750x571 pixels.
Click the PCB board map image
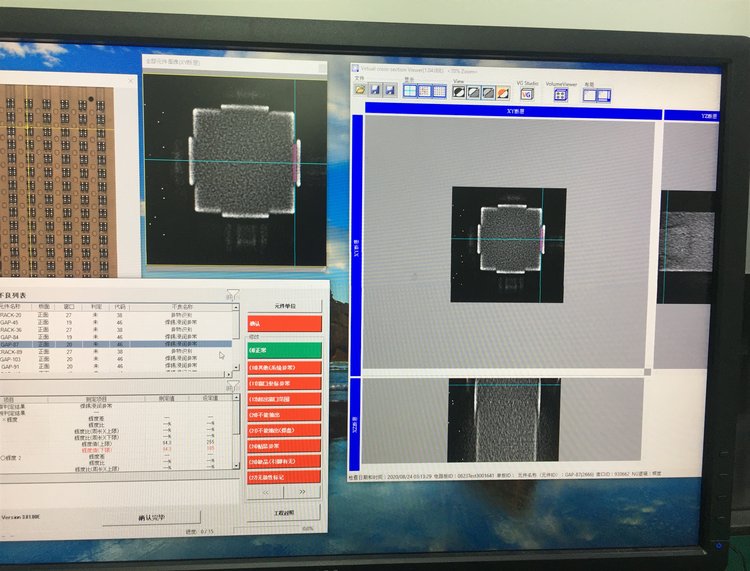coord(57,181)
